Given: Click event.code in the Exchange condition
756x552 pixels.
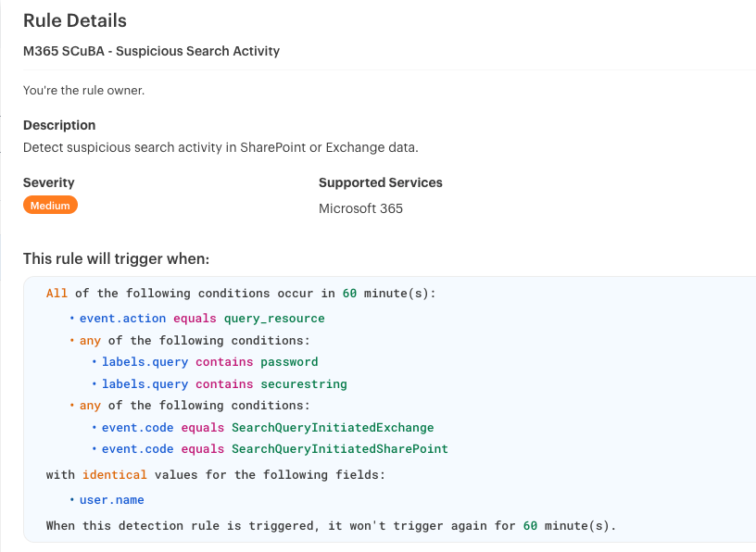Looking at the screenshot, I should coord(137,428).
